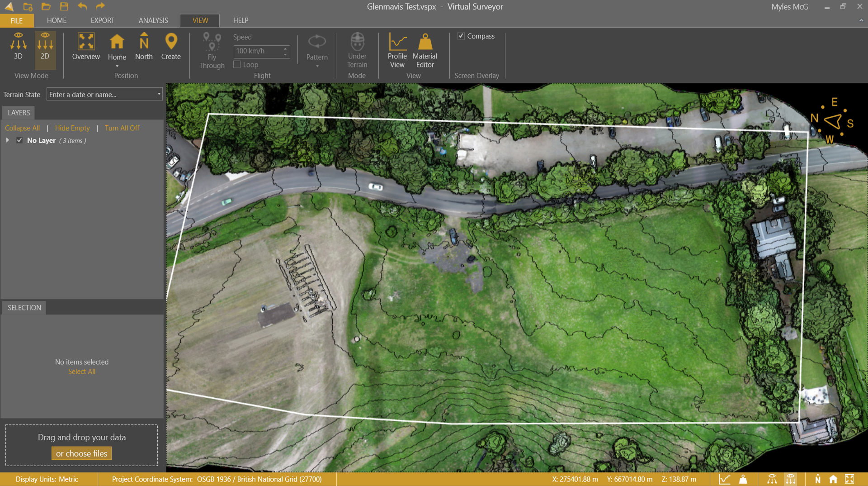The image size is (868, 486).
Task: Open the EXPORT ribbon tab
Action: click(x=102, y=20)
